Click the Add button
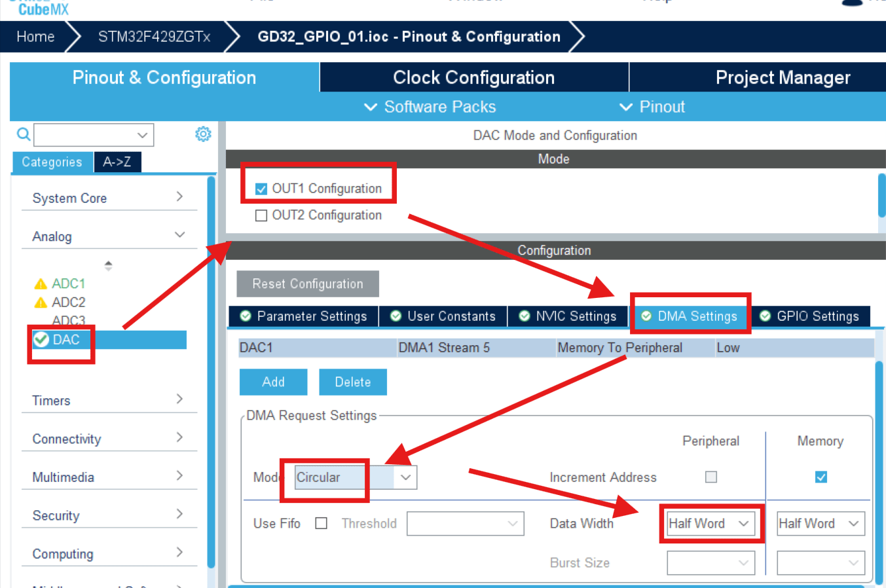The height and width of the screenshot is (588, 886). pos(273,382)
